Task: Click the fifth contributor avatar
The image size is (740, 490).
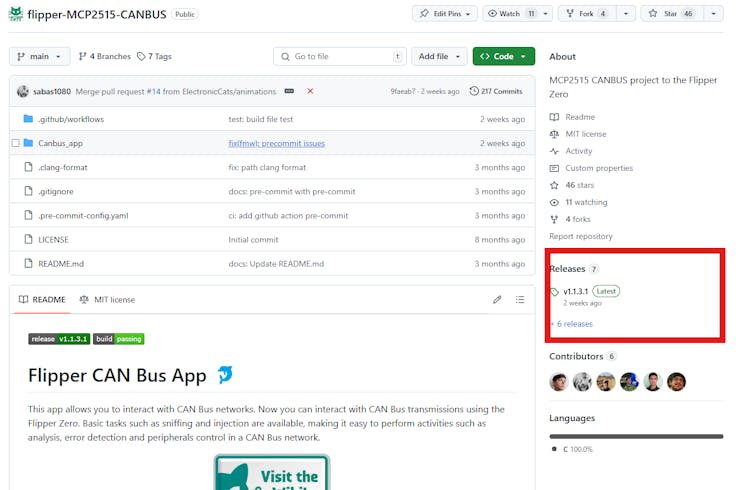Action: [653, 381]
